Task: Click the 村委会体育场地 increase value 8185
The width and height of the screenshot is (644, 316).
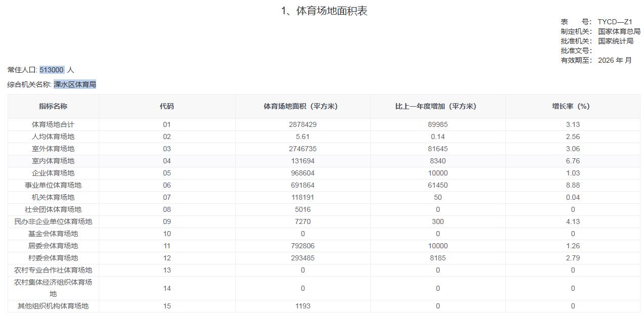Action: (x=438, y=258)
